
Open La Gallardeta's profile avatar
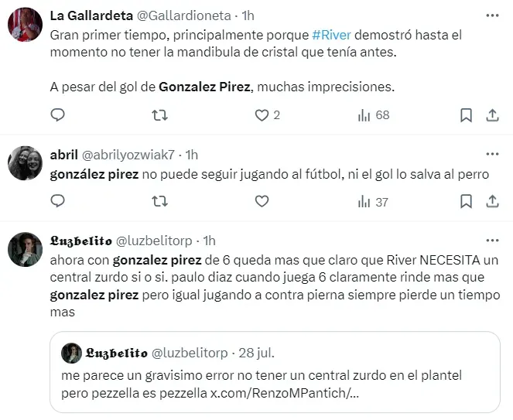click(25, 25)
